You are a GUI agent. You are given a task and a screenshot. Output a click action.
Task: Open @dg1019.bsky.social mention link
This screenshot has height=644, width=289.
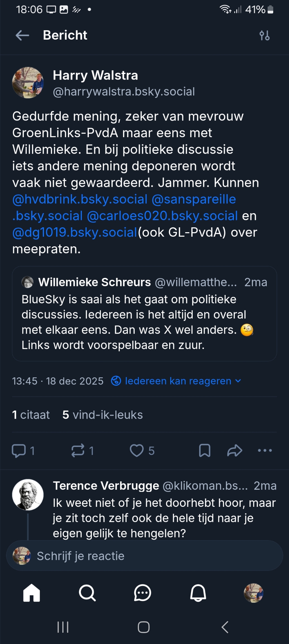point(75,232)
